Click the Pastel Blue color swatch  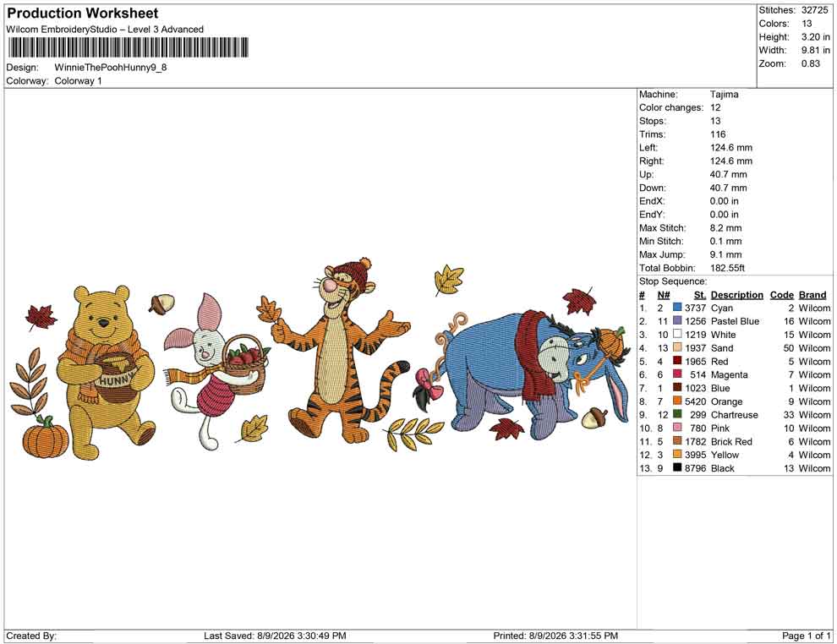pyautogui.click(x=677, y=320)
